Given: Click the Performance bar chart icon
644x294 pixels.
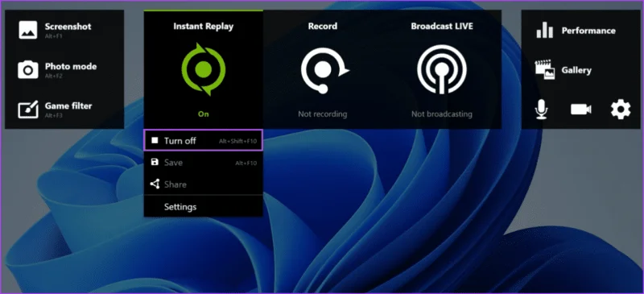Looking at the screenshot, I should click(x=545, y=31).
